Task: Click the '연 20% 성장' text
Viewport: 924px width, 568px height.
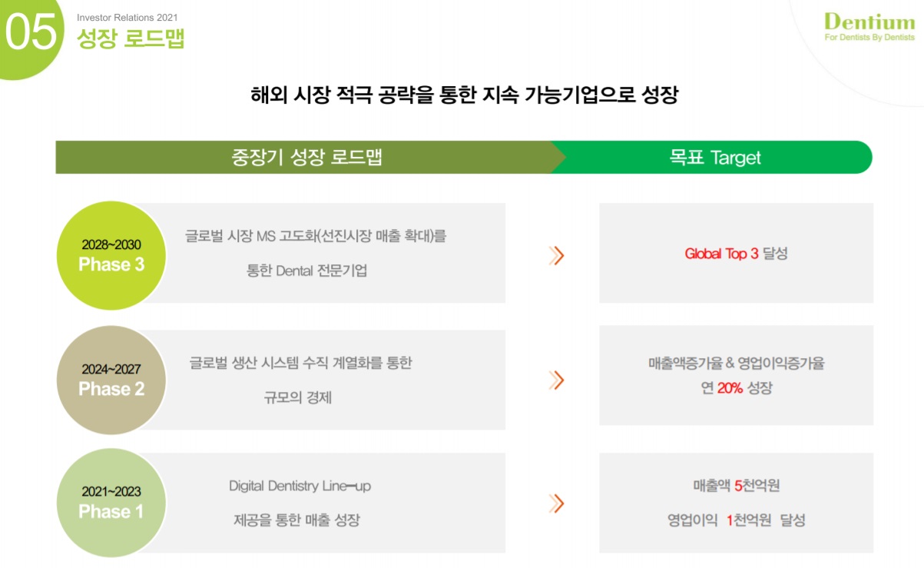Action: [736, 388]
